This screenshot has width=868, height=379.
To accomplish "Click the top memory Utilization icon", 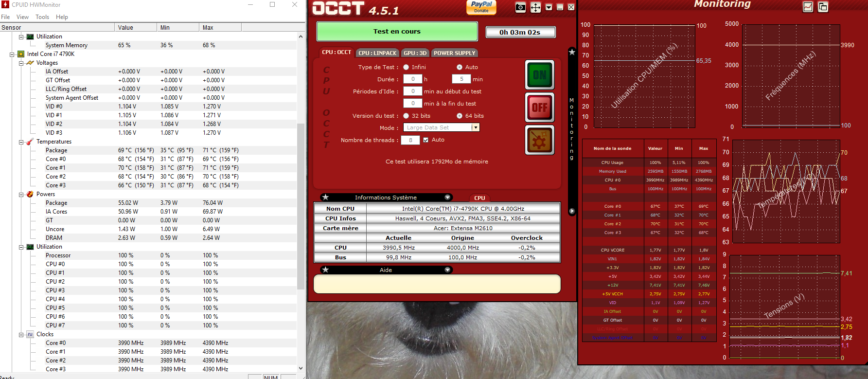I will point(30,36).
